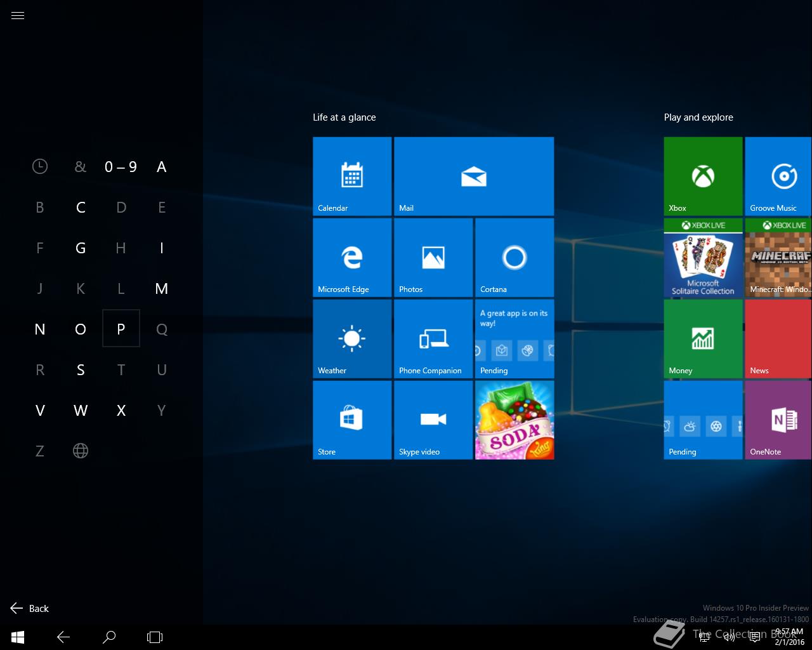Open the volume tray icon

pos(730,637)
